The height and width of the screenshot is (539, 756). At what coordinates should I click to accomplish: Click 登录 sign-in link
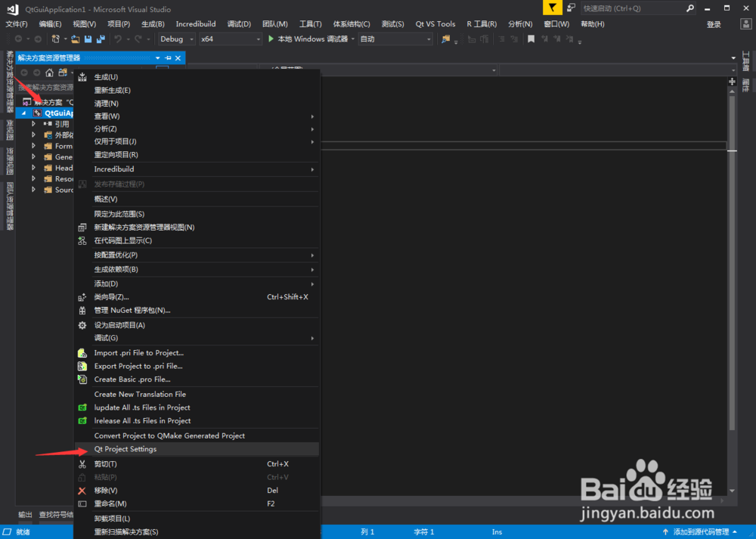714,24
